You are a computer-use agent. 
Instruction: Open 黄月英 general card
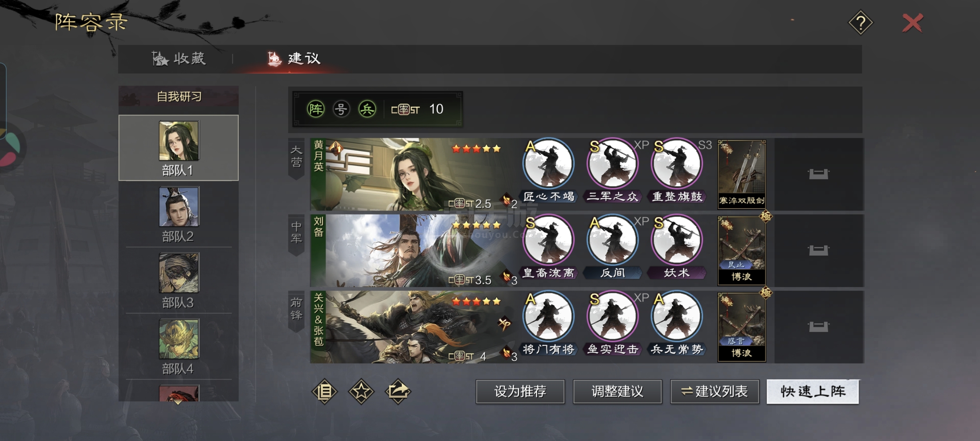[415, 174]
